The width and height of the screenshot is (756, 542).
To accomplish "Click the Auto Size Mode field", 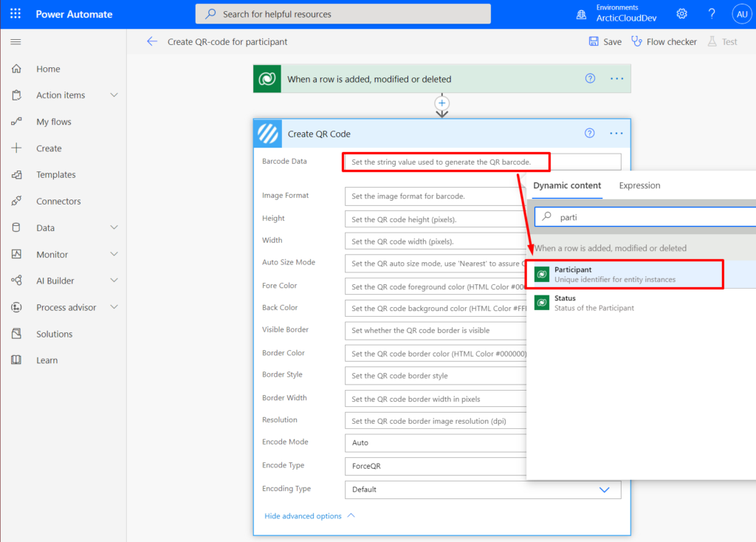I will tap(436, 264).
